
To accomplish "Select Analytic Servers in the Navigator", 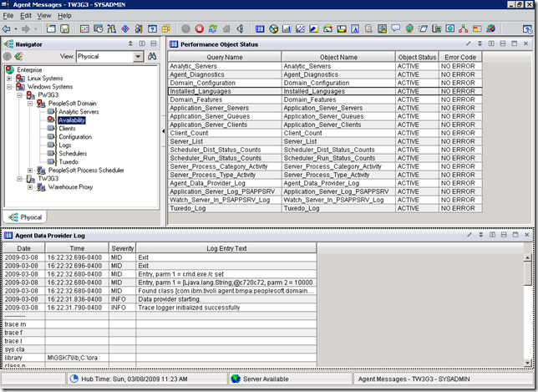I will point(79,111).
